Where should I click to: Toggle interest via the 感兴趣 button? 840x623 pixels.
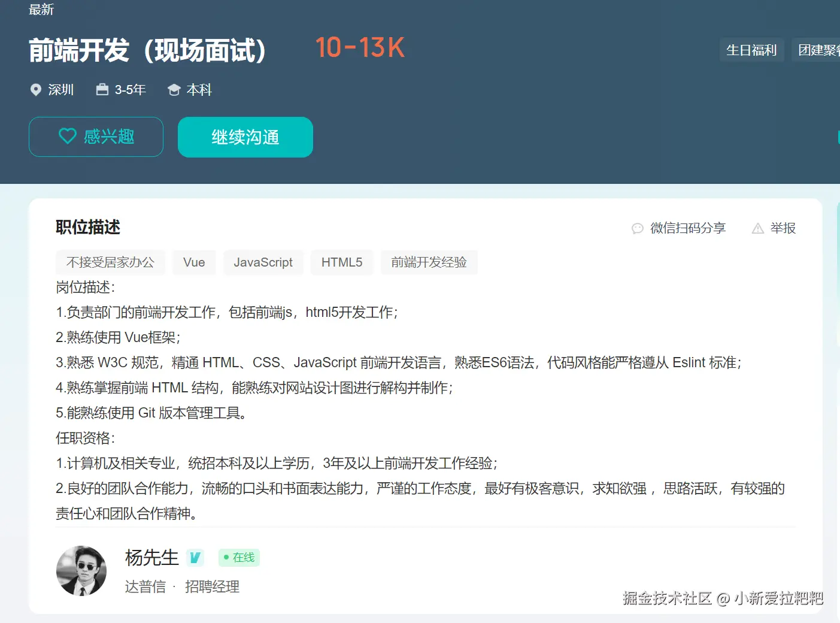click(x=96, y=137)
